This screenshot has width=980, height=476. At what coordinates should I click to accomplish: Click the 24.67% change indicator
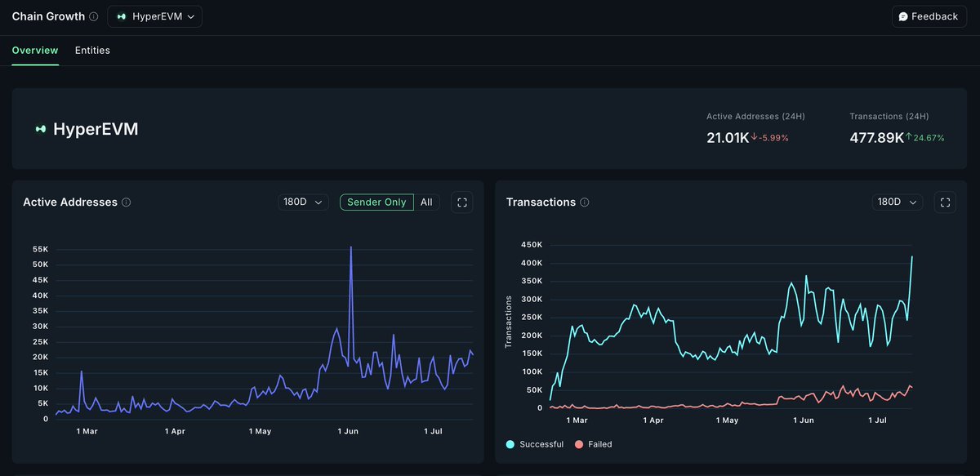click(925, 138)
